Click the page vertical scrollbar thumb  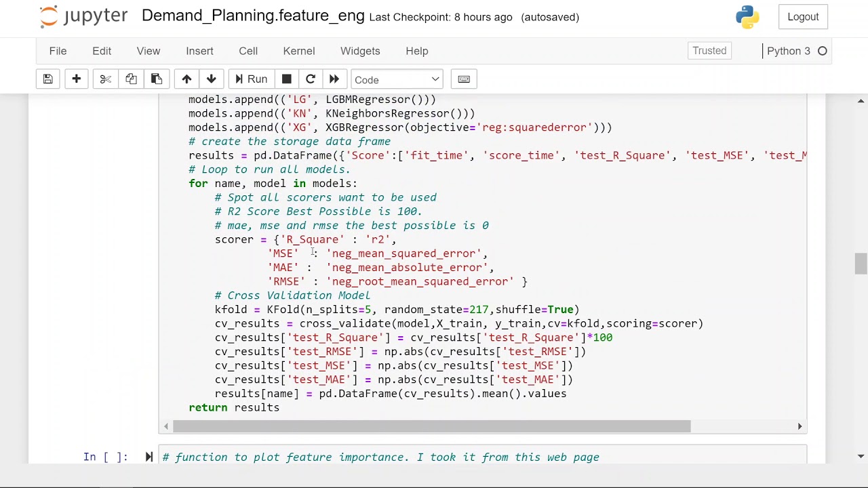(x=861, y=263)
